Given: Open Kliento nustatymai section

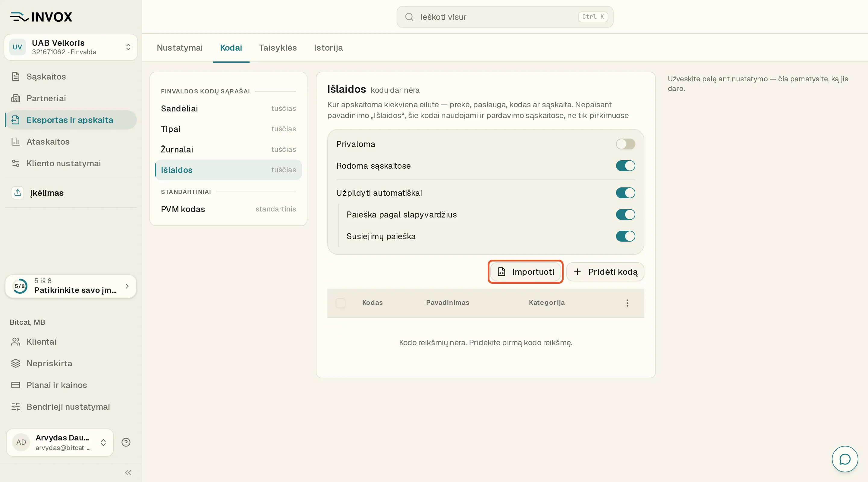Looking at the screenshot, I should tap(71, 163).
